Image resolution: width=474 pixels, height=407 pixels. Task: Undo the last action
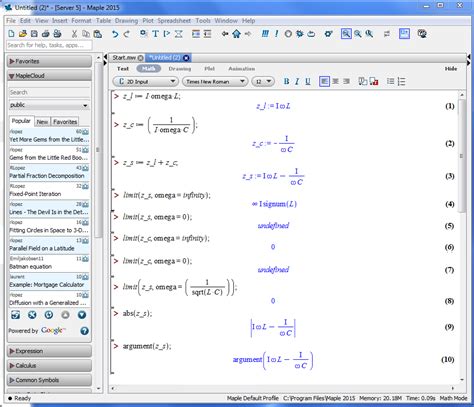click(x=115, y=34)
